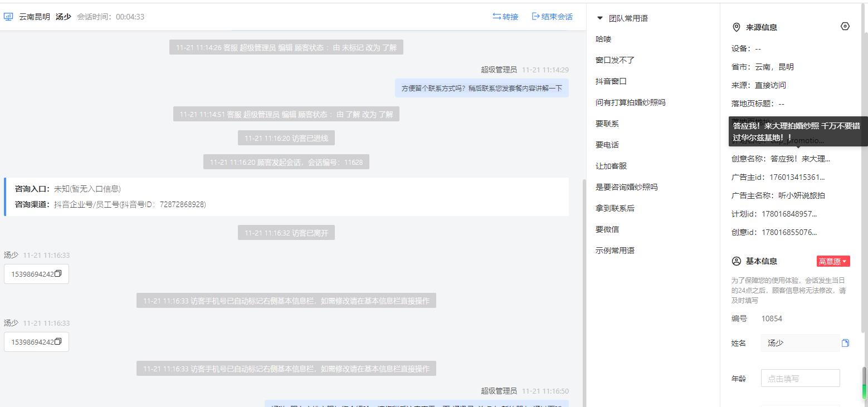Select quick phrase 让加客服

coord(611,166)
